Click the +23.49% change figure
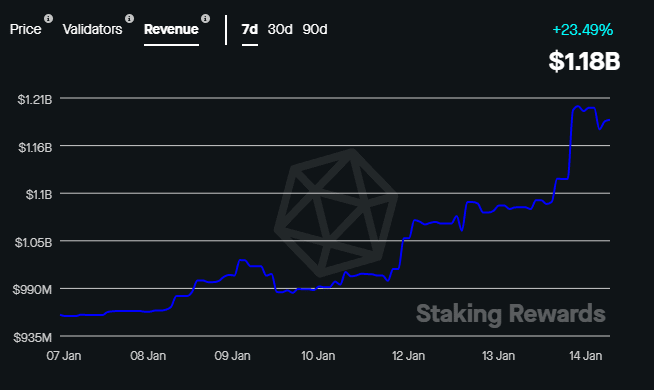Viewport: 654px width, 390px height. (x=583, y=30)
